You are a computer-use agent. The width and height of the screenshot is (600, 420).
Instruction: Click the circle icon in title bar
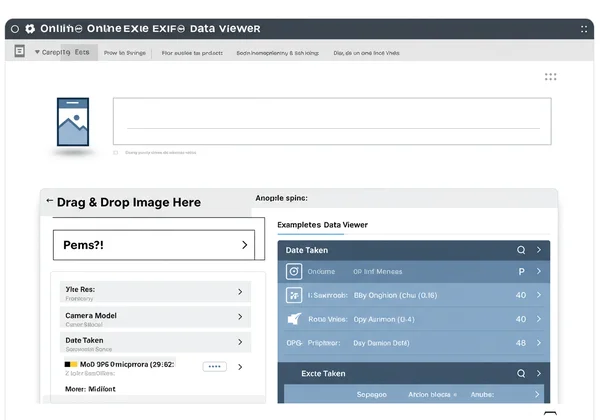coord(15,29)
